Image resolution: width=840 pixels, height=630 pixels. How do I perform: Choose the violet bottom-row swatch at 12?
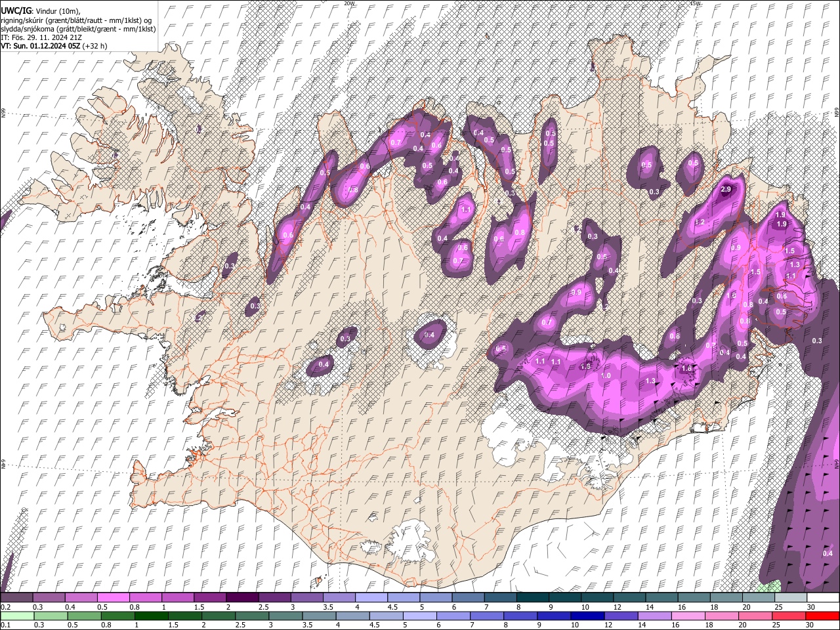pyautogui.click(x=620, y=616)
